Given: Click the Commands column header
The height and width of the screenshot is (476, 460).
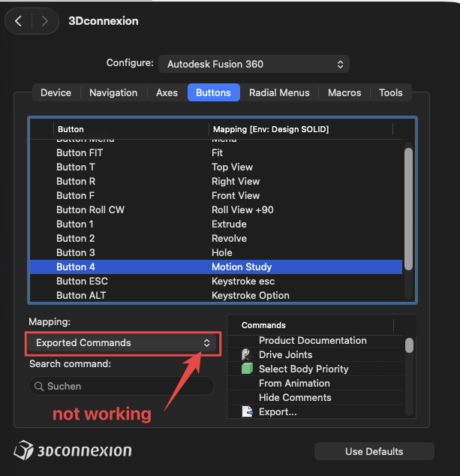Looking at the screenshot, I should [311, 325].
